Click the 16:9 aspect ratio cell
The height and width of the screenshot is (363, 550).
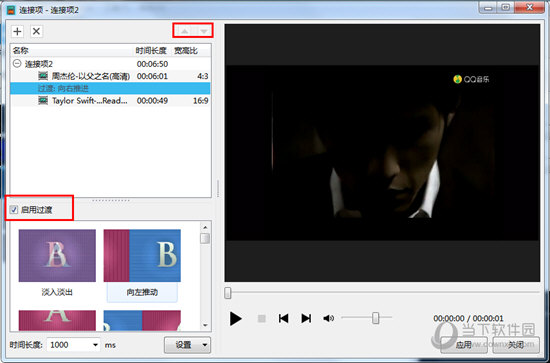coord(201,101)
